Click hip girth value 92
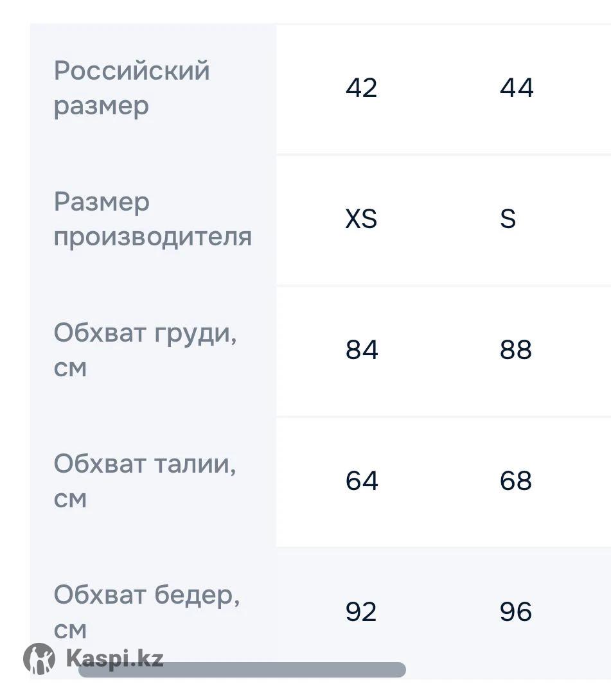Viewport: 611px width, 700px height. click(361, 612)
